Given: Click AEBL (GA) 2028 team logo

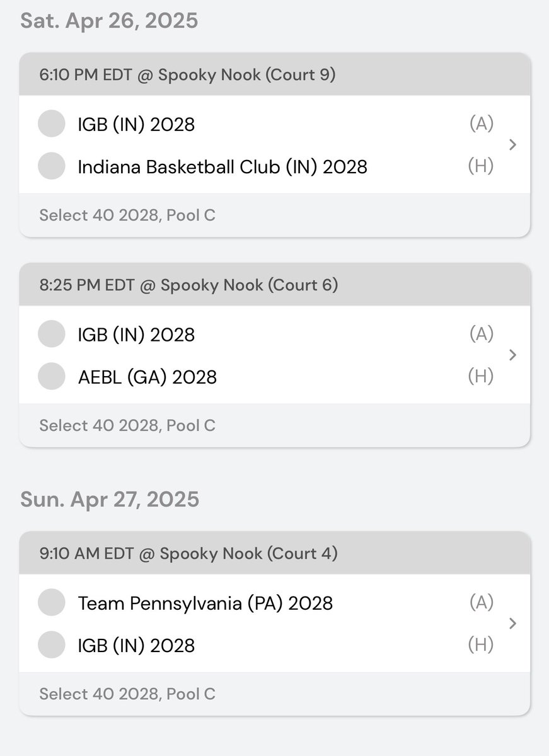Looking at the screenshot, I should [52, 377].
